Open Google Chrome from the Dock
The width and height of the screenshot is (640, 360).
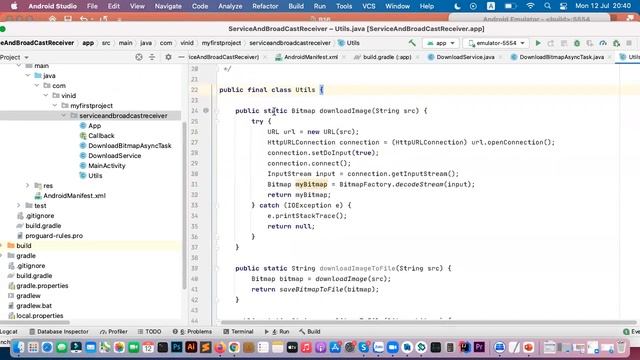coord(234,347)
